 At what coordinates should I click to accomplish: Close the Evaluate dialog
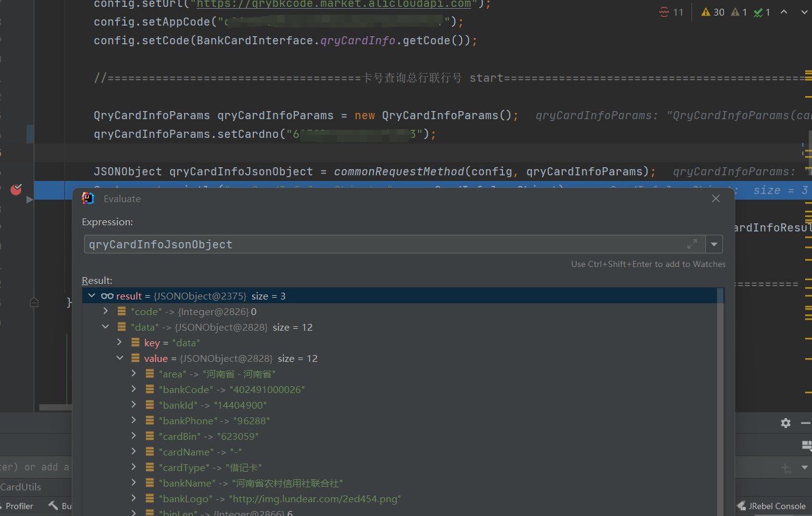[716, 198]
